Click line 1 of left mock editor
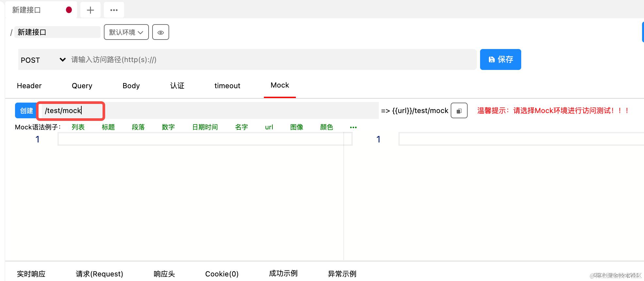The height and width of the screenshot is (281, 644). click(x=205, y=139)
